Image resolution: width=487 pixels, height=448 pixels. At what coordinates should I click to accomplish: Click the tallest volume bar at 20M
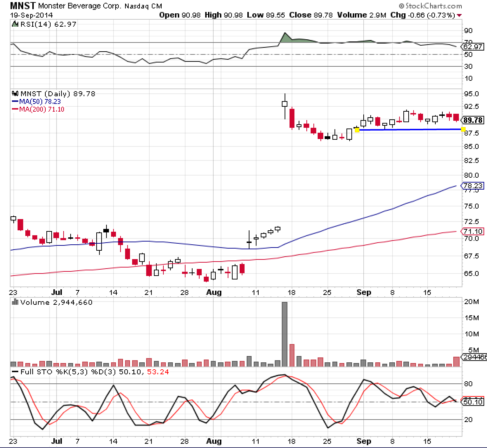click(285, 334)
